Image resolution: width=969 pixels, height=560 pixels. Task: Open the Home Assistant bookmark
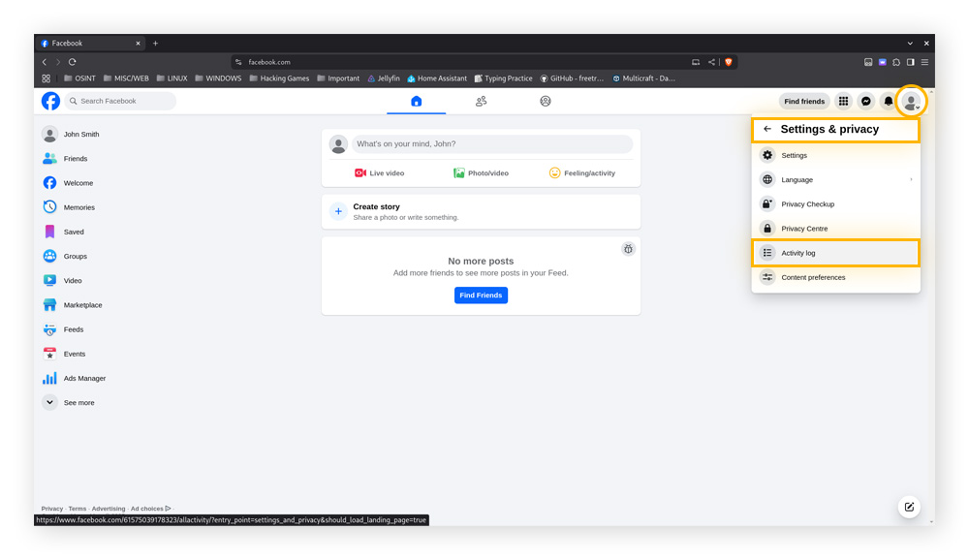click(437, 78)
